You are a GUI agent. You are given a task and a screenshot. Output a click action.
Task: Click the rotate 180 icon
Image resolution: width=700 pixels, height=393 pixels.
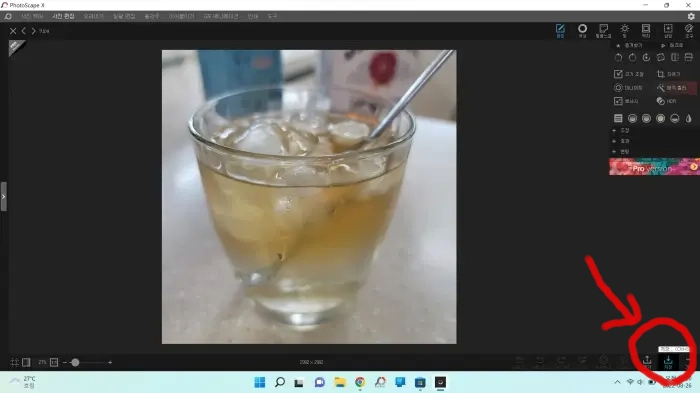tap(646, 58)
